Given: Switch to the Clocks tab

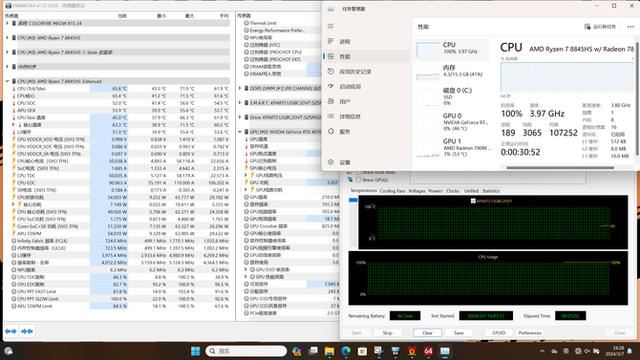Looking at the screenshot, I should tap(453, 191).
